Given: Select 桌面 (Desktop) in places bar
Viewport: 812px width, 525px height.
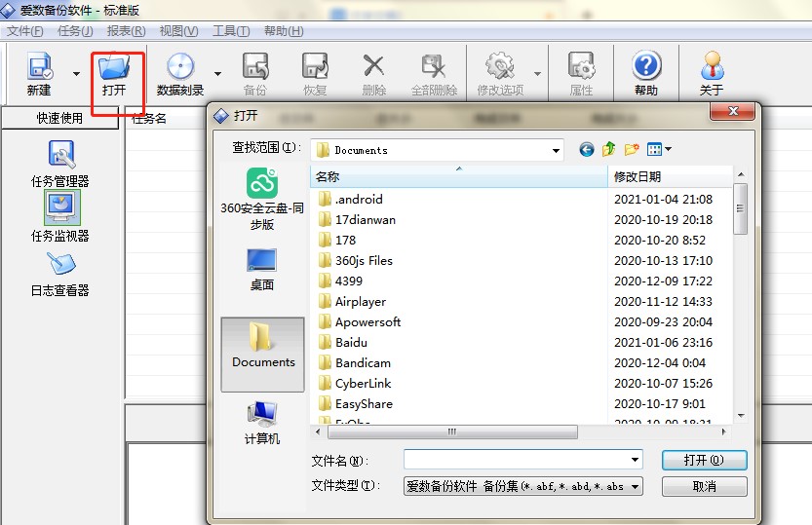Looking at the screenshot, I should click(262, 270).
